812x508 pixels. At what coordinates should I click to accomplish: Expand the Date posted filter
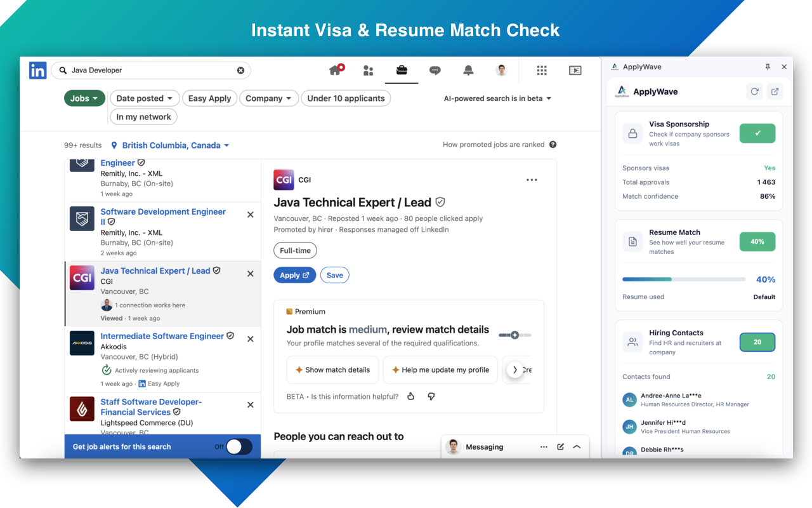(145, 98)
